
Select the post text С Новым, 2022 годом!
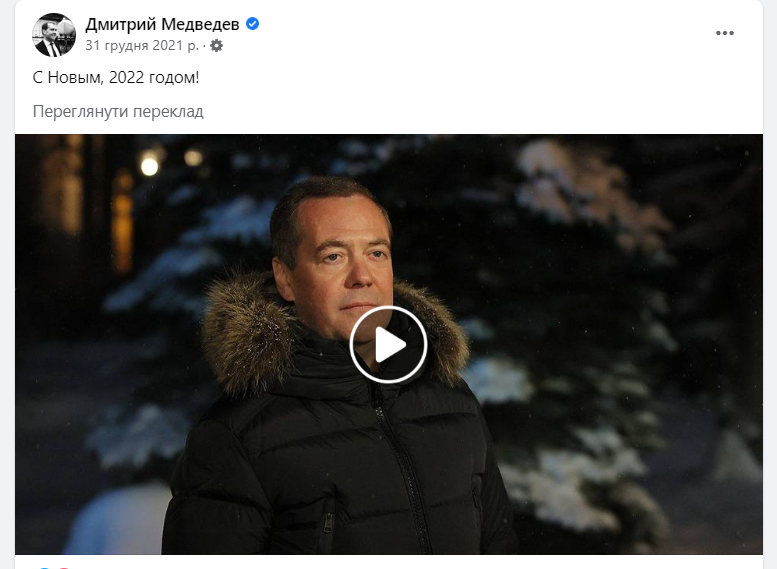click(x=116, y=77)
